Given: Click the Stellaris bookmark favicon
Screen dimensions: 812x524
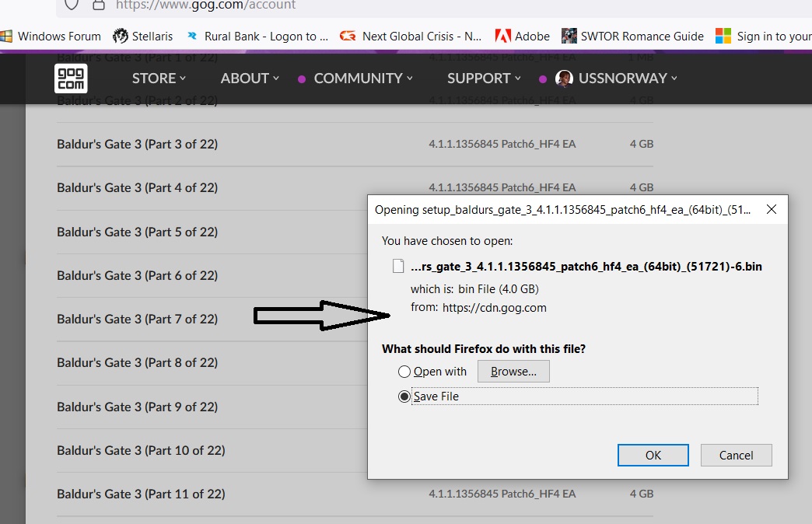Looking at the screenshot, I should click(120, 37).
